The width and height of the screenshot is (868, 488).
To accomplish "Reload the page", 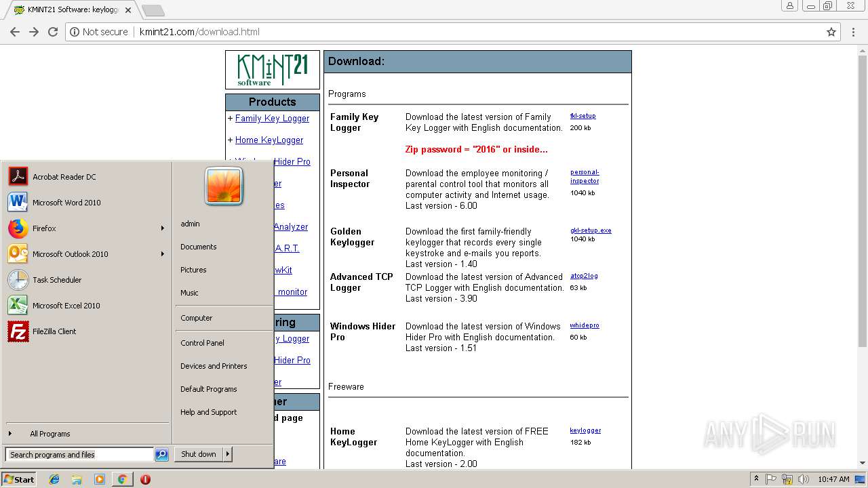I will pos(53,32).
